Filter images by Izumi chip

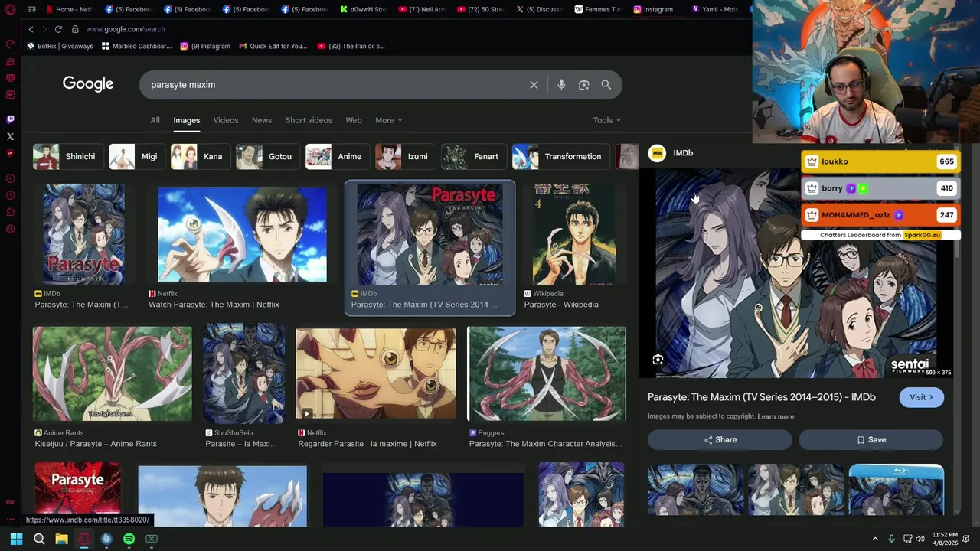405,156
